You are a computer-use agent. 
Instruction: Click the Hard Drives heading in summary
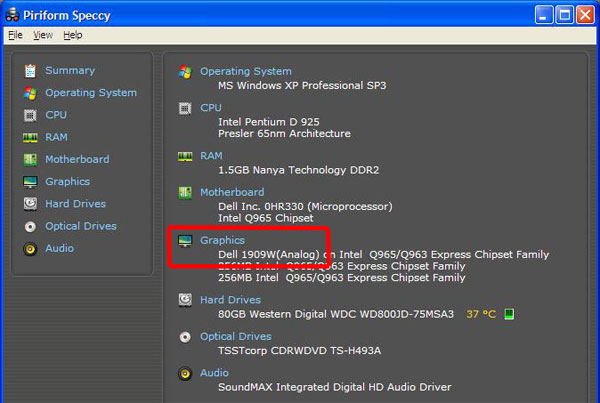(230, 300)
